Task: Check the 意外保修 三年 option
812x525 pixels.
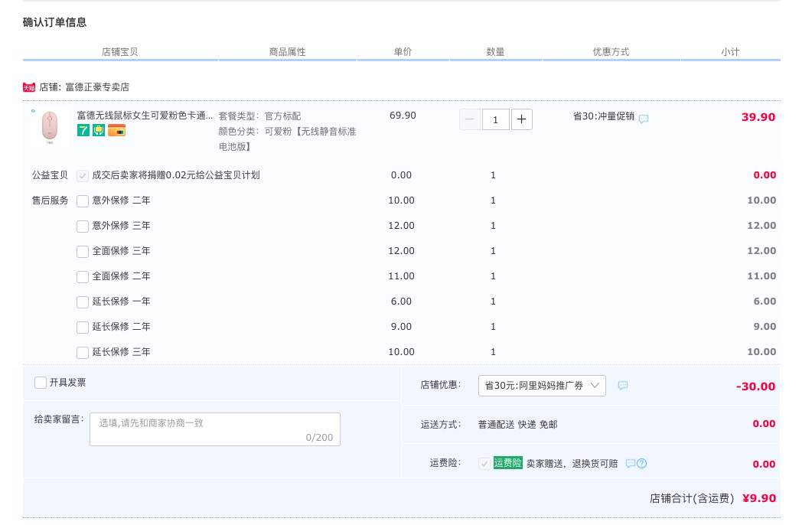Action: pos(83,227)
